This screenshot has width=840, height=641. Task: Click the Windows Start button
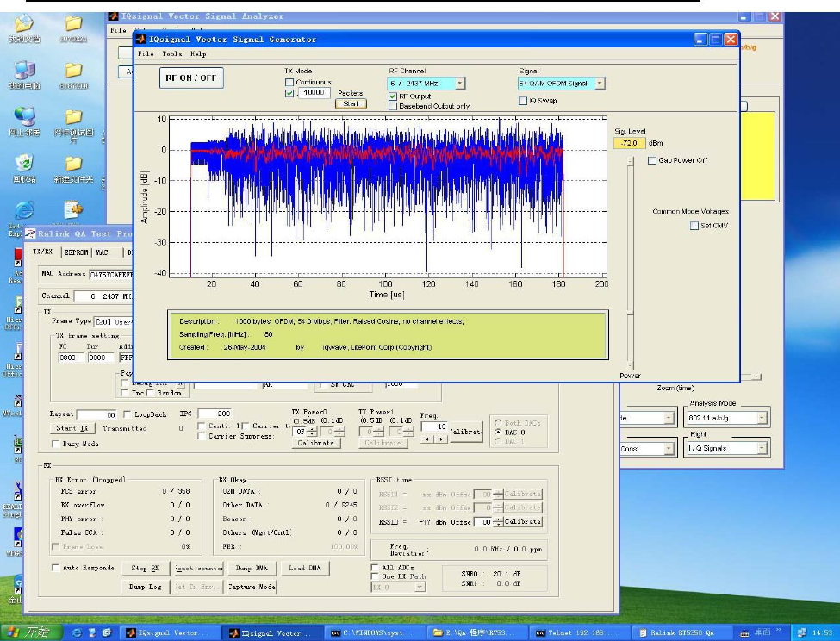(x=31, y=632)
